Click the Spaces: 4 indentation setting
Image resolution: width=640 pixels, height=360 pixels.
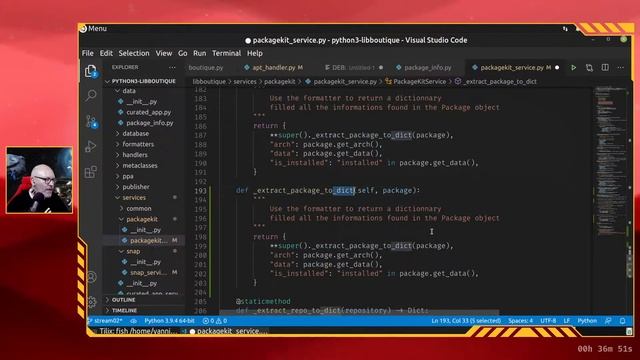[x=520, y=321]
